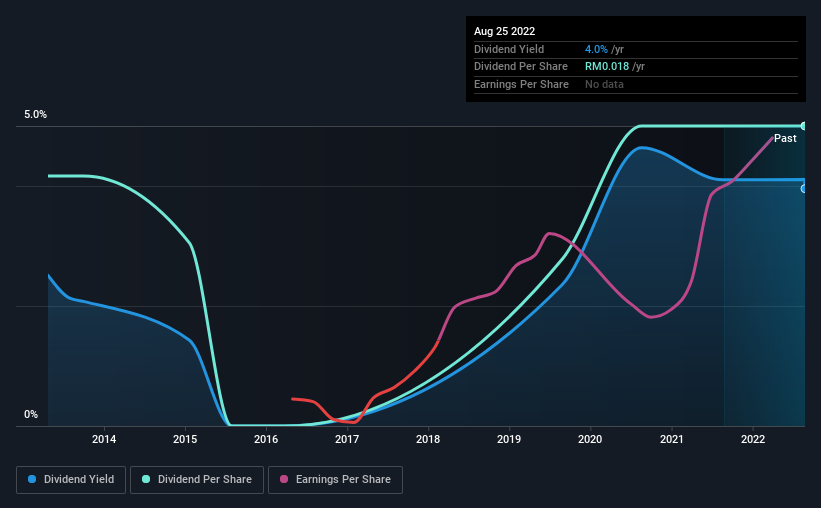Click the No data earnings value in tooltip

tap(604, 84)
